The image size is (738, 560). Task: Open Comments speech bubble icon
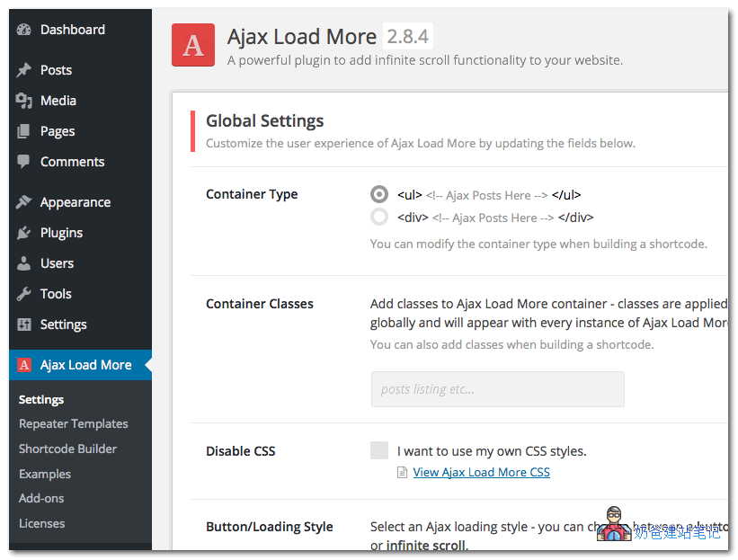point(24,161)
